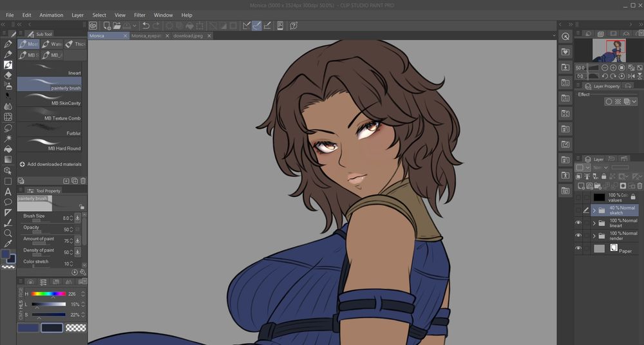The width and height of the screenshot is (644, 345).
Task: Click Add downloaded materials
Action: click(x=50, y=164)
